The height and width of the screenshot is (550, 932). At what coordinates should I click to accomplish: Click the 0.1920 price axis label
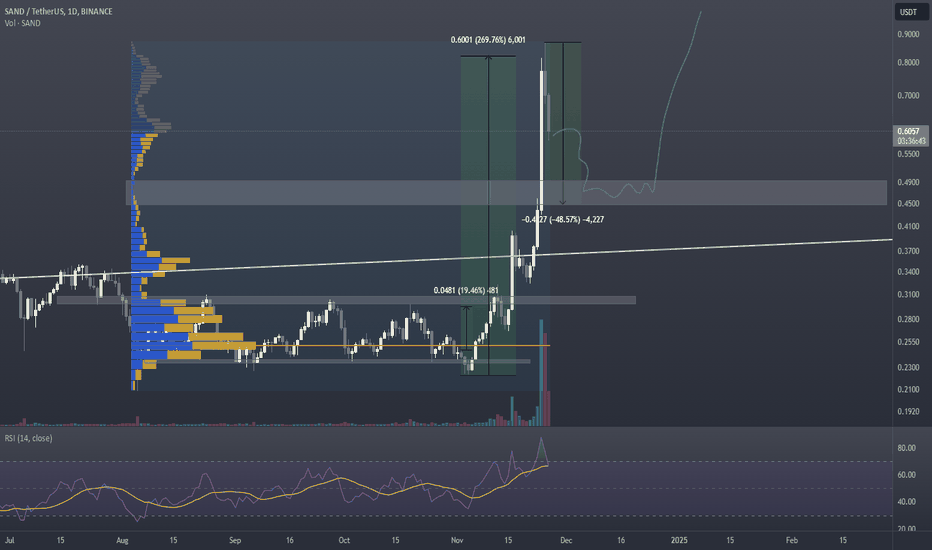point(908,411)
